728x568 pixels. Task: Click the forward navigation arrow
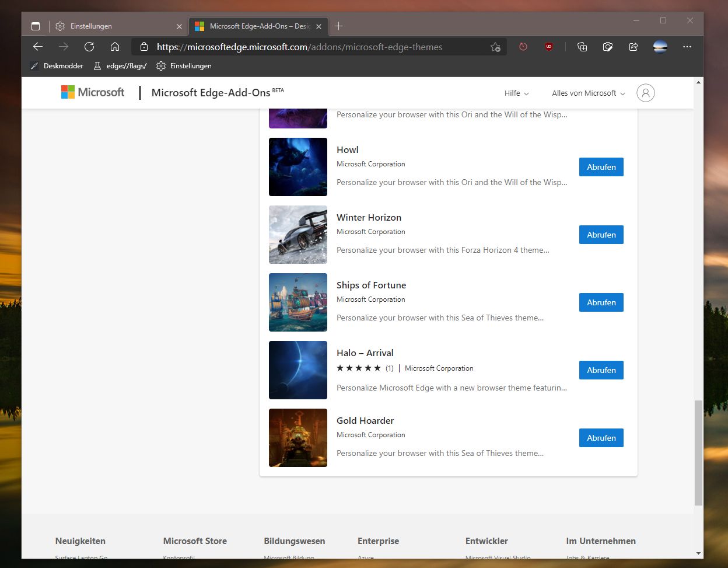point(64,47)
